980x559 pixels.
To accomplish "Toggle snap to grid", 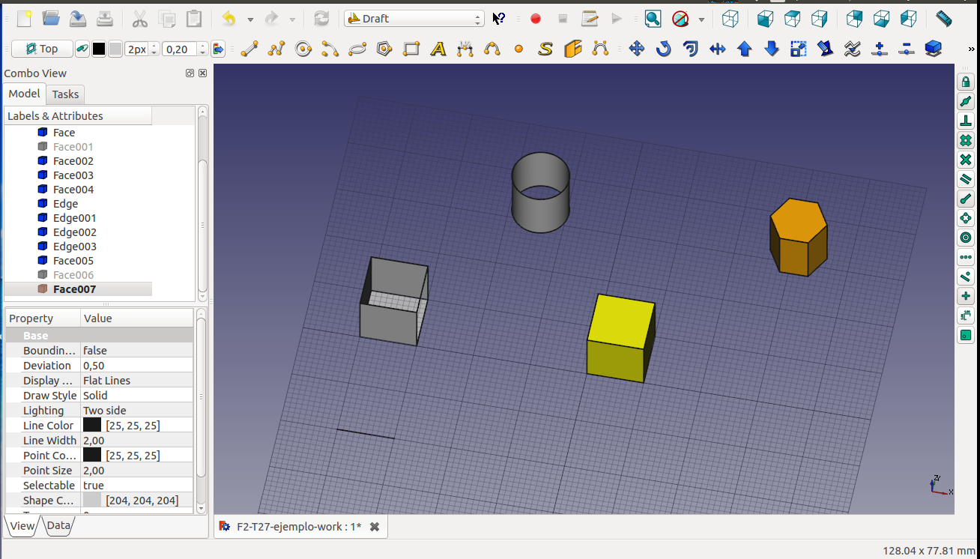I will [966, 141].
